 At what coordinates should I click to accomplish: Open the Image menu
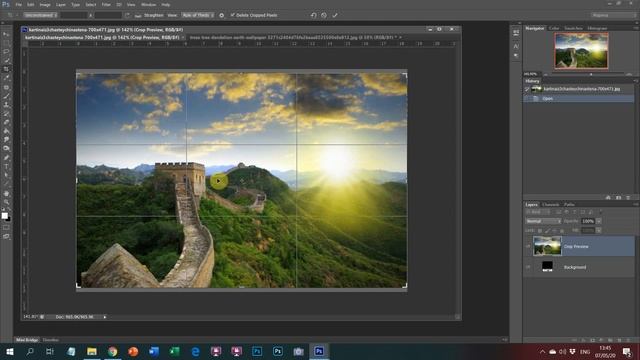point(45,4)
